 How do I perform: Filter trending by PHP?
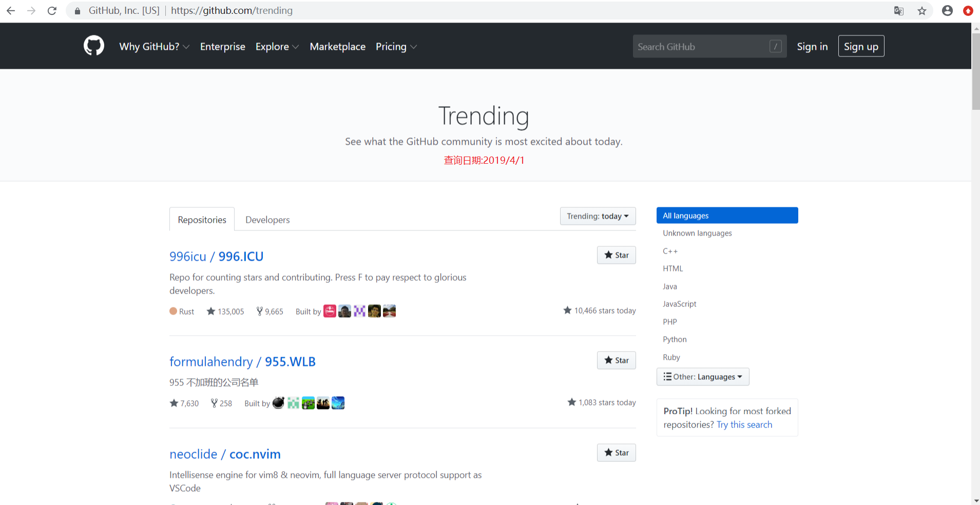click(669, 322)
